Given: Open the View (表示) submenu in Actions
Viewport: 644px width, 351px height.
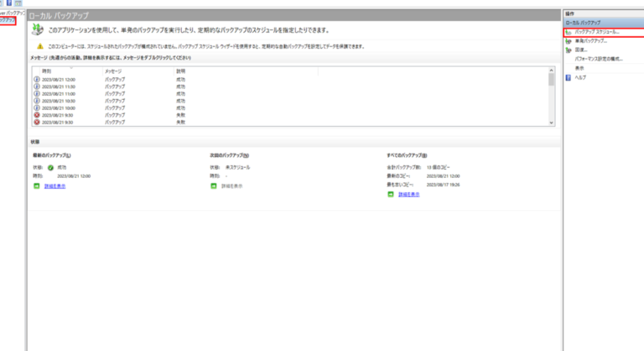Looking at the screenshot, I should pos(579,68).
